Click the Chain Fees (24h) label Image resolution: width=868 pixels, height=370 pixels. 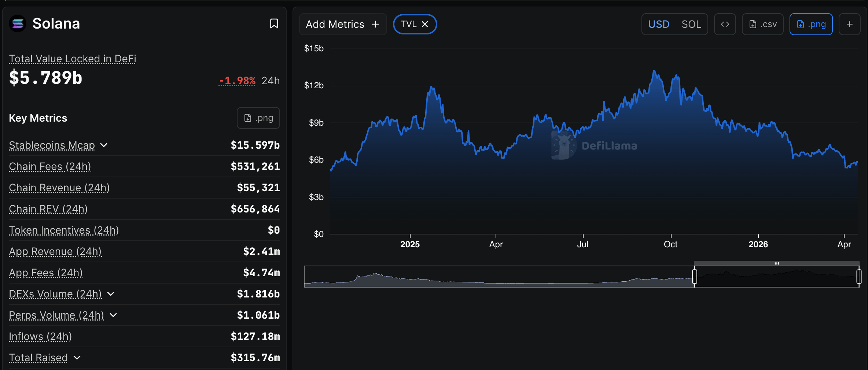[x=50, y=167]
